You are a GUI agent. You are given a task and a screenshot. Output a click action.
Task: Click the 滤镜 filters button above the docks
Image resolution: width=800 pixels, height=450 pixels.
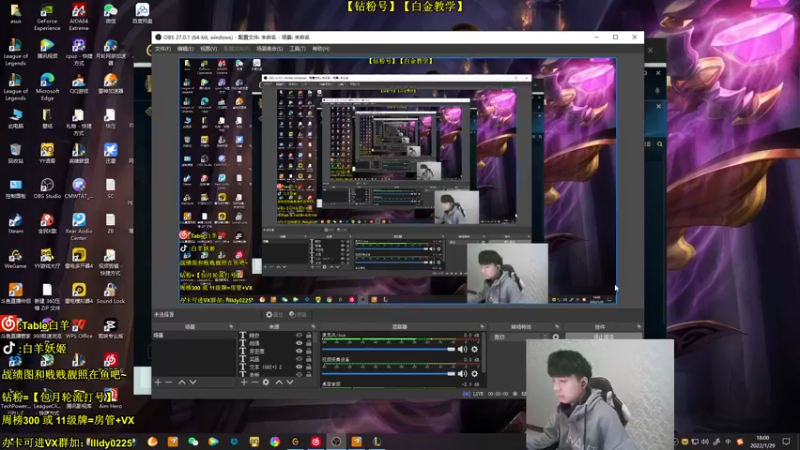click(x=298, y=315)
